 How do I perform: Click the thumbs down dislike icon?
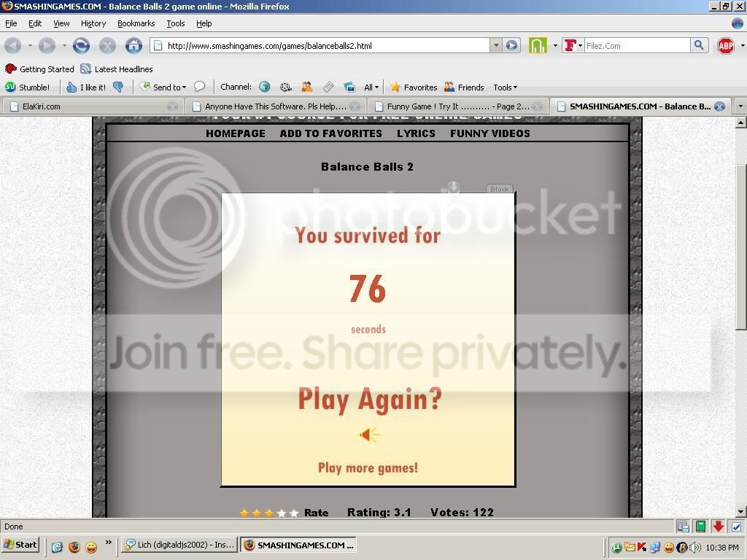click(x=118, y=87)
